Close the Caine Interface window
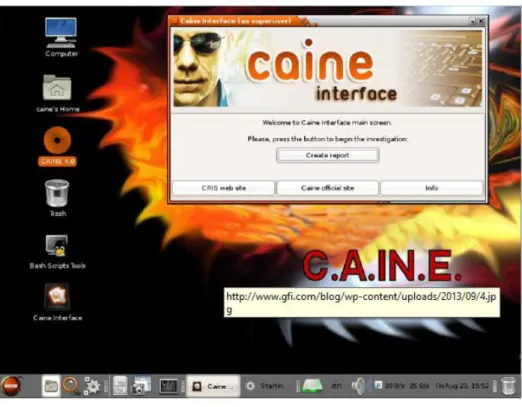This screenshot has width=522, height=407. 482,21
